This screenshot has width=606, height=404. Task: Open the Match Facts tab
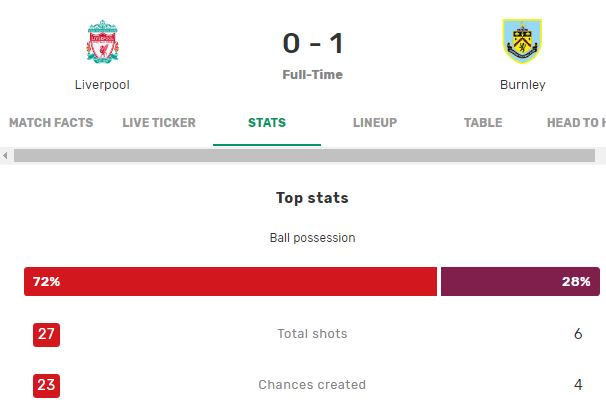click(x=51, y=123)
